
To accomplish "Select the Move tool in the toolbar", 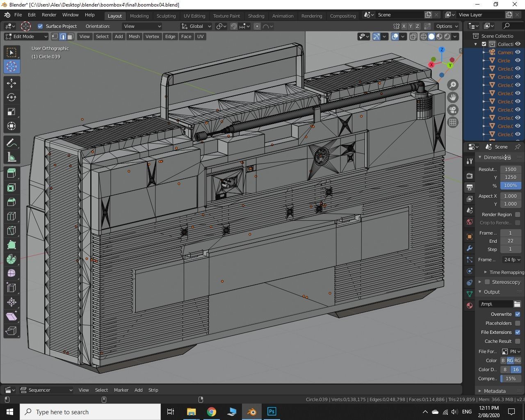I will (11, 83).
